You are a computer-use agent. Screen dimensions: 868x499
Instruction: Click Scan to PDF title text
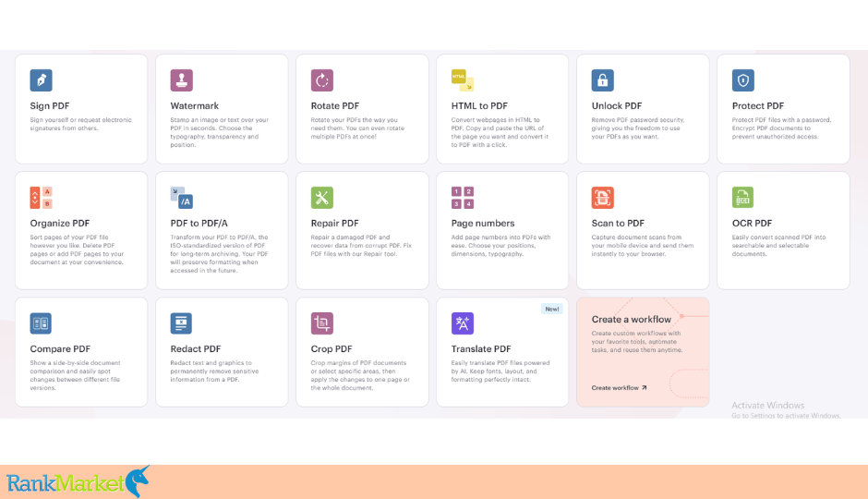[x=618, y=224]
